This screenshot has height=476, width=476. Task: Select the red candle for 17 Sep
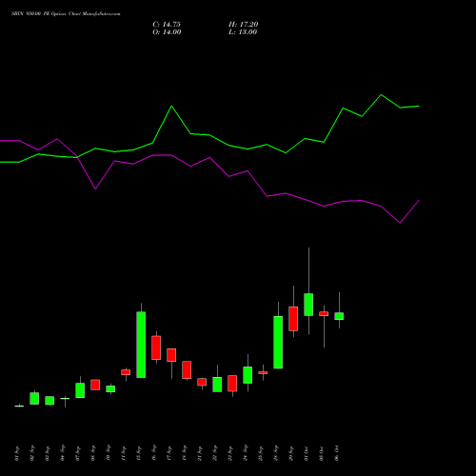(171, 355)
